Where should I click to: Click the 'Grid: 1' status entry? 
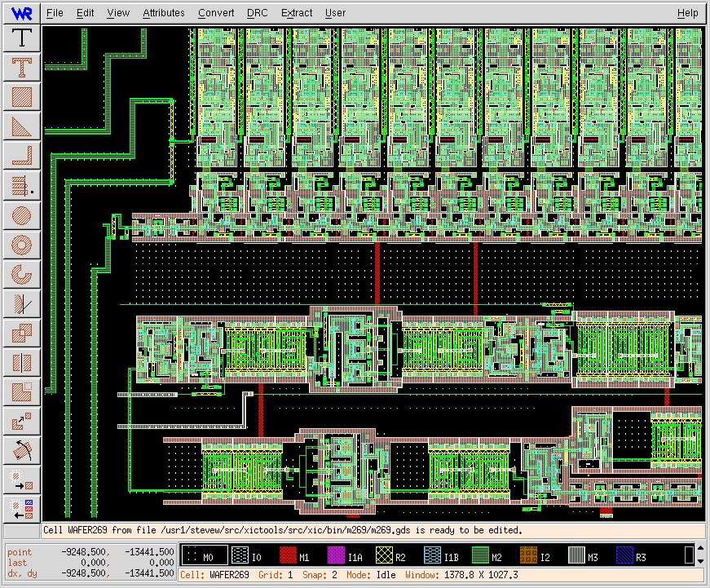tap(276, 575)
